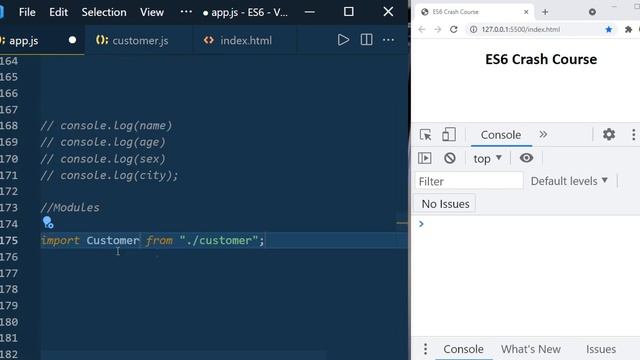
Task: Select the What's New drawer tab
Action: 531,349
